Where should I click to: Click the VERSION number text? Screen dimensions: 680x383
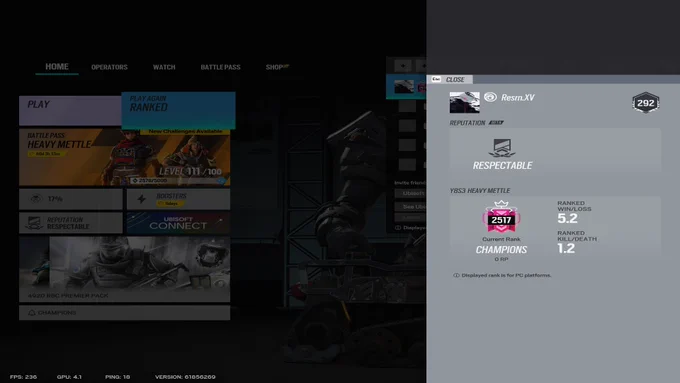point(185,377)
